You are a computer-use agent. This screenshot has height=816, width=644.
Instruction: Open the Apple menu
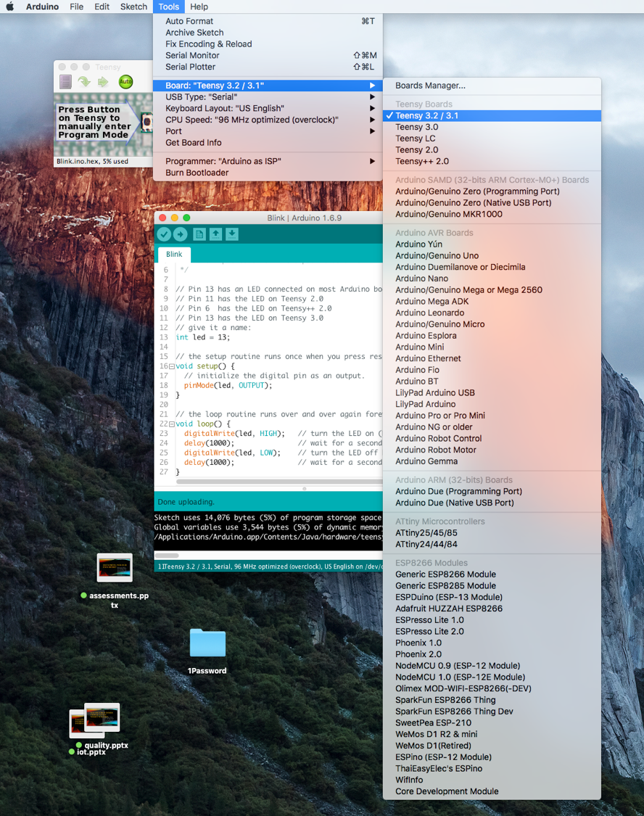[x=10, y=7]
